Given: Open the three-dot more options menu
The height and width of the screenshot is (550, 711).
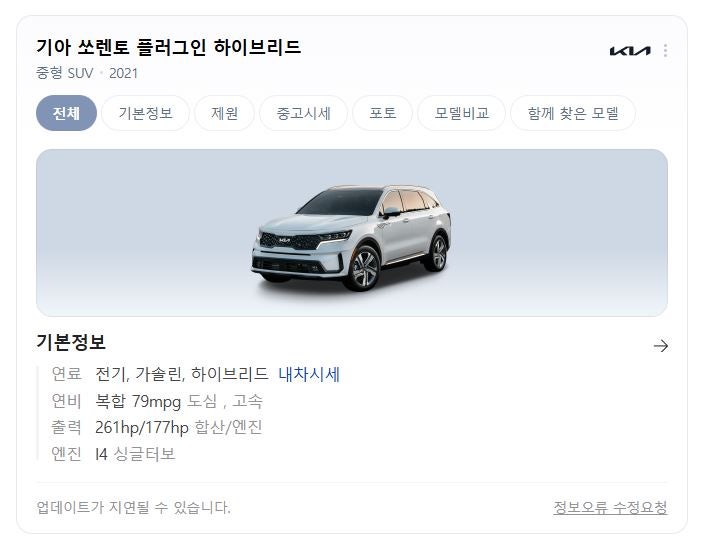Looking at the screenshot, I should (x=665, y=50).
